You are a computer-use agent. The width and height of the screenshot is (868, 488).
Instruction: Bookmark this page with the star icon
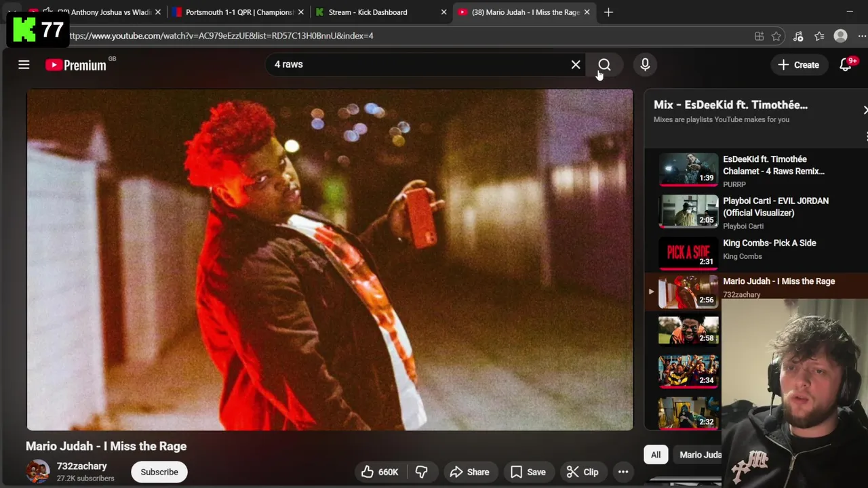[776, 36]
